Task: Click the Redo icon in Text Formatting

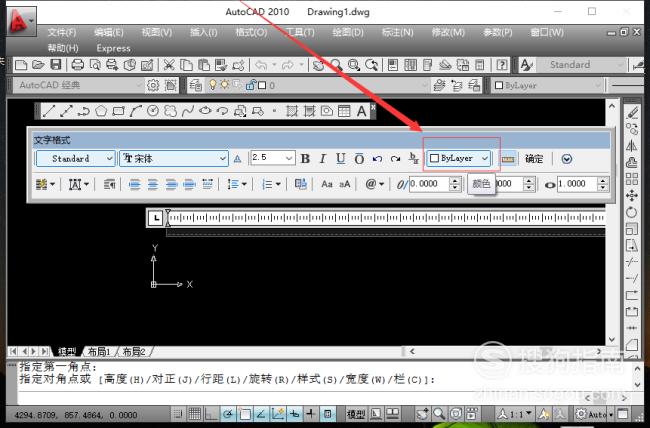Action: coord(395,159)
